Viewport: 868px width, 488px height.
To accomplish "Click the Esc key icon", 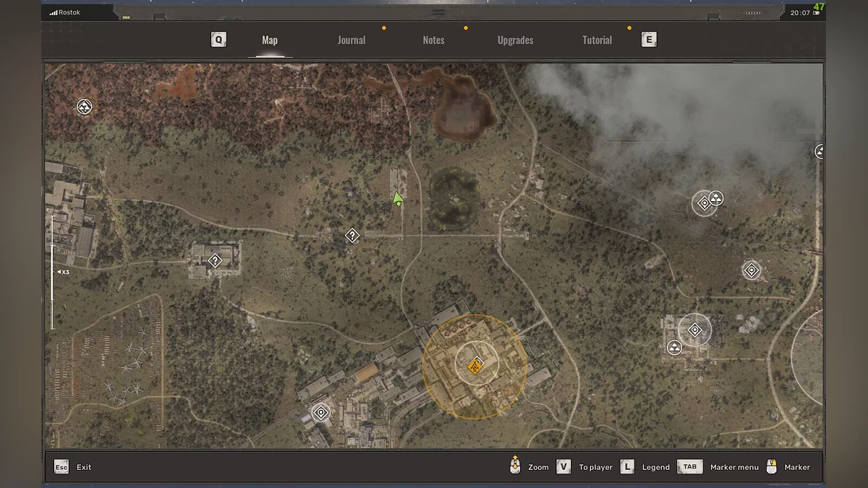I will 61,467.
